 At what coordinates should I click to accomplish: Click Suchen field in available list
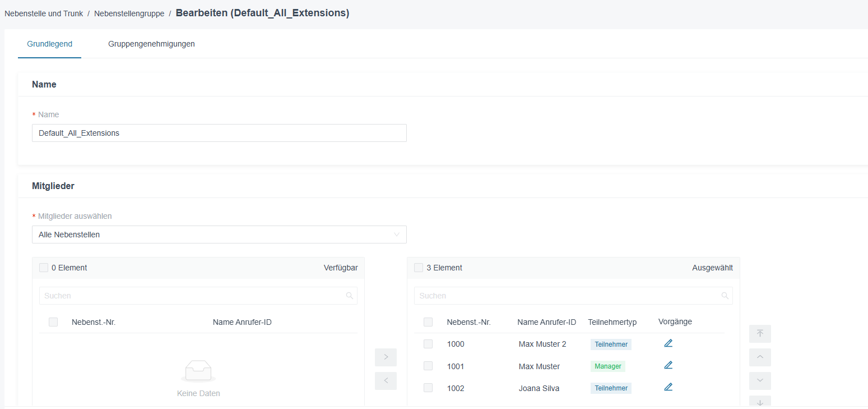click(198, 296)
